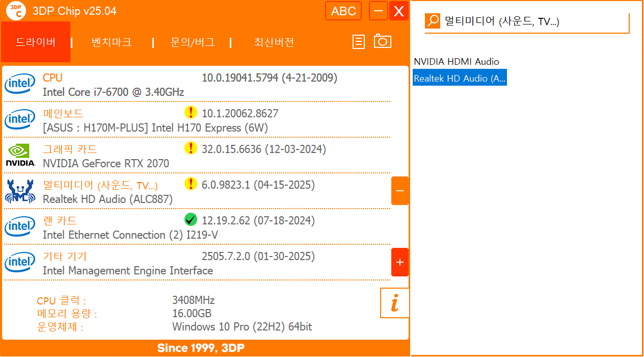Image resolution: width=644 pixels, height=357 pixels.
Task: Open the 문의/버그 tab
Action: pos(192,42)
